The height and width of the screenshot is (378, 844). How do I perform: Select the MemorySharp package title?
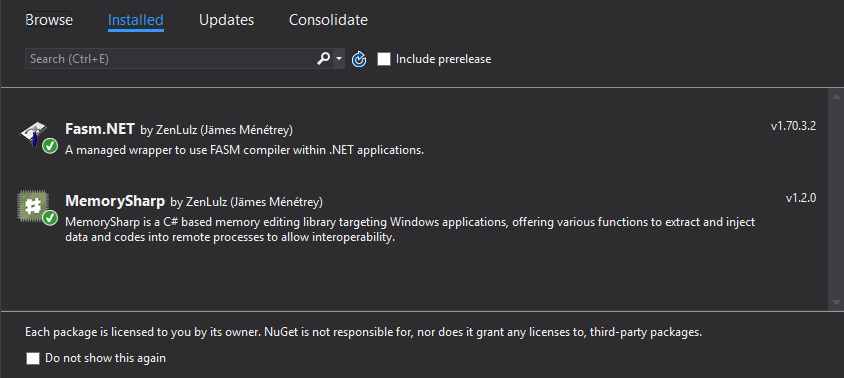pos(115,201)
